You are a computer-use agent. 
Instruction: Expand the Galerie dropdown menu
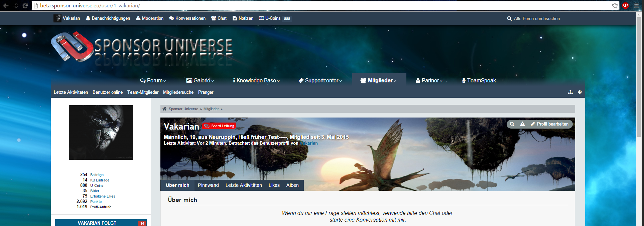click(200, 81)
